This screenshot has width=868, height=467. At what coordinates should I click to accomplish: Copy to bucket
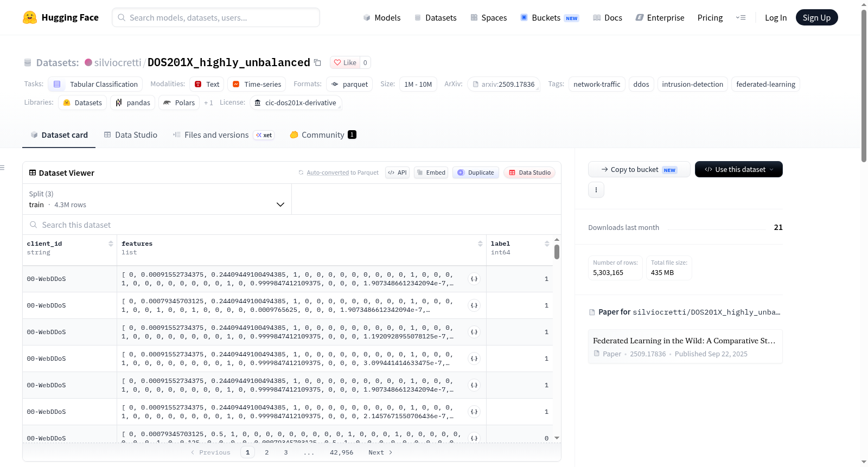(639, 169)
